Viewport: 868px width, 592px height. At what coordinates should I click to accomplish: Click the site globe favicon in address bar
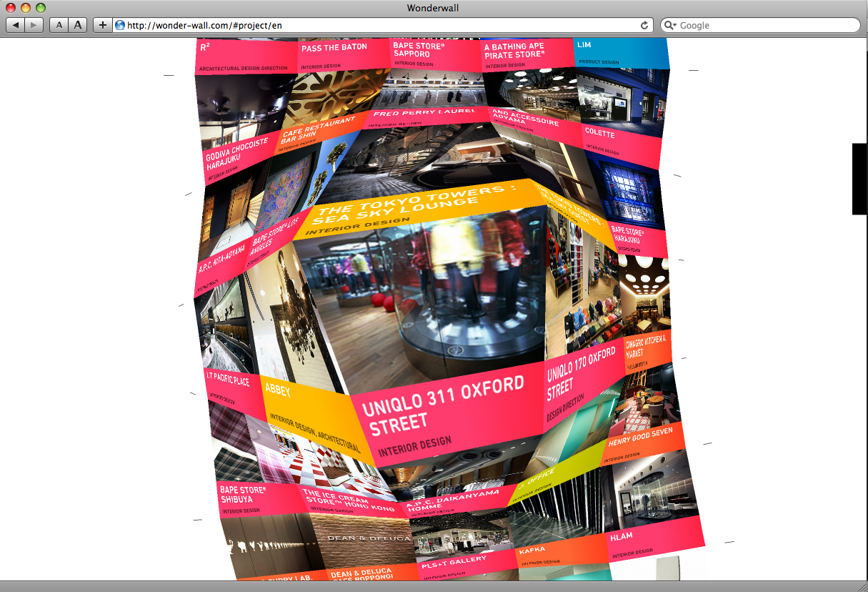point(120,25)
